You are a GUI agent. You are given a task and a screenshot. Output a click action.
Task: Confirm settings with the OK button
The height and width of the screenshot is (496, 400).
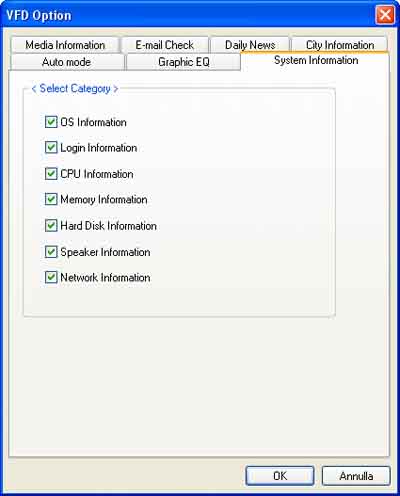click(x=280, y=476)
